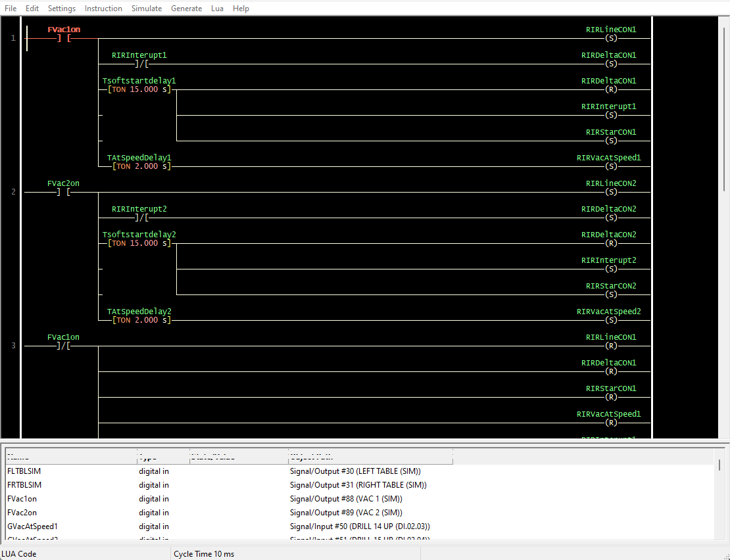Open the Lua menu

(x=217, y=9)
